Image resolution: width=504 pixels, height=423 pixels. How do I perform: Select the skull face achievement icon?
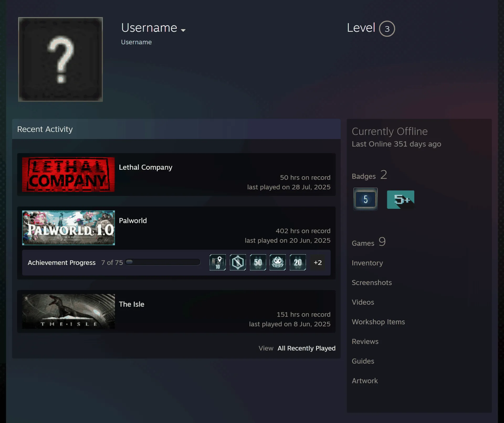tap(278, 262)
